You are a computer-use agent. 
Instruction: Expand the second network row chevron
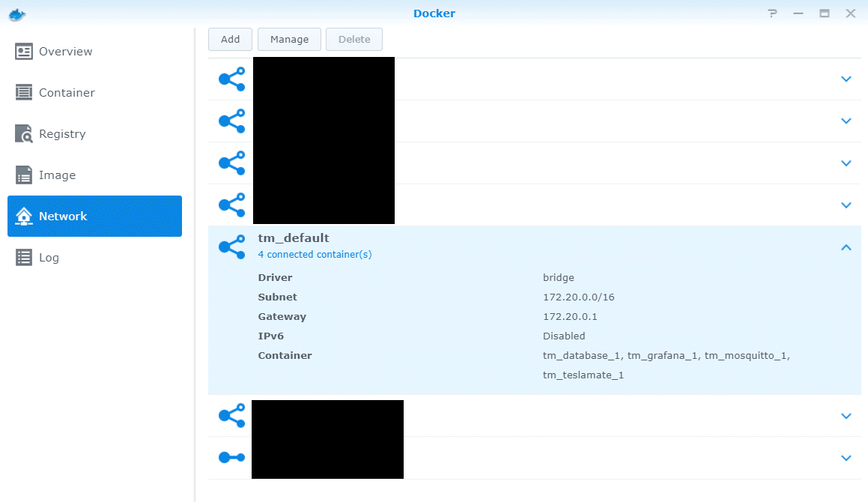[846, 121]
